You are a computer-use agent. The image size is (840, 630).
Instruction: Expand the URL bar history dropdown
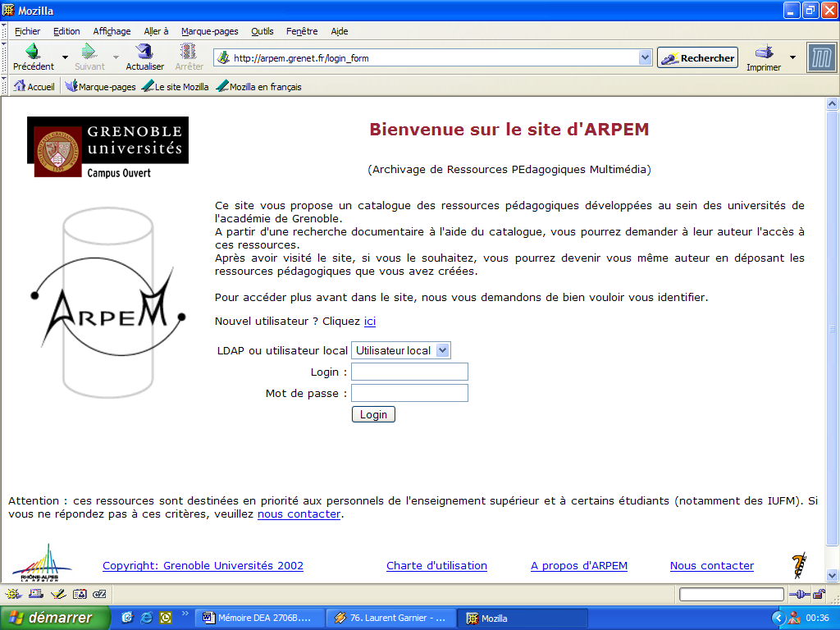click(645, 57)
